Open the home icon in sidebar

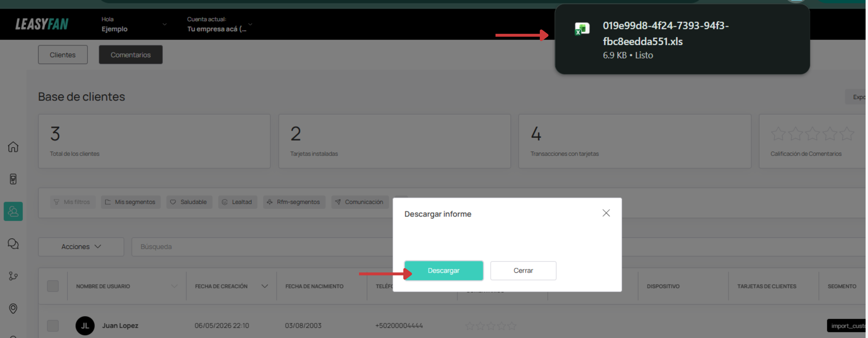tap(13, 147)
